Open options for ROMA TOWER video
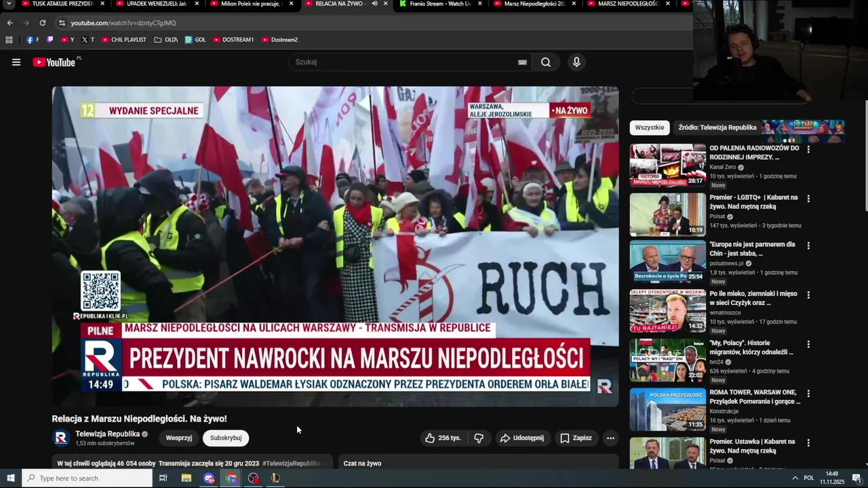Screen dimensions: 868x488 point(808,394)
